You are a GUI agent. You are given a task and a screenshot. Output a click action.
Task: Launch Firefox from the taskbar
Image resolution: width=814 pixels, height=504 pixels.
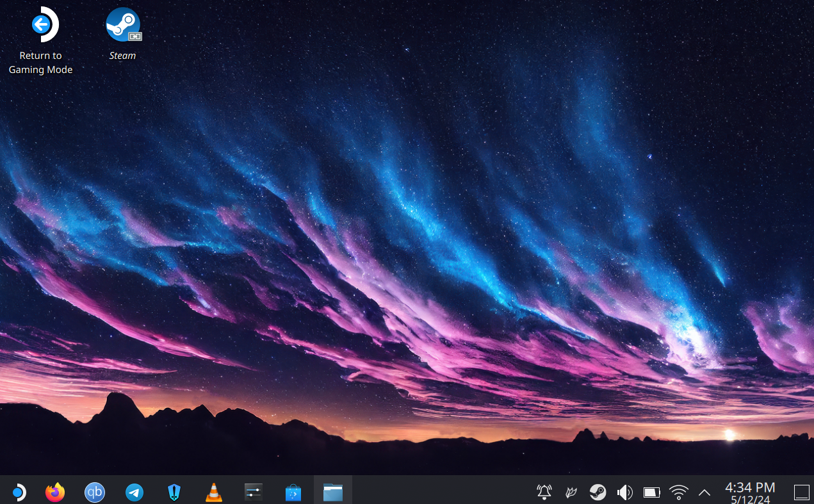click(x=54, y=492)
